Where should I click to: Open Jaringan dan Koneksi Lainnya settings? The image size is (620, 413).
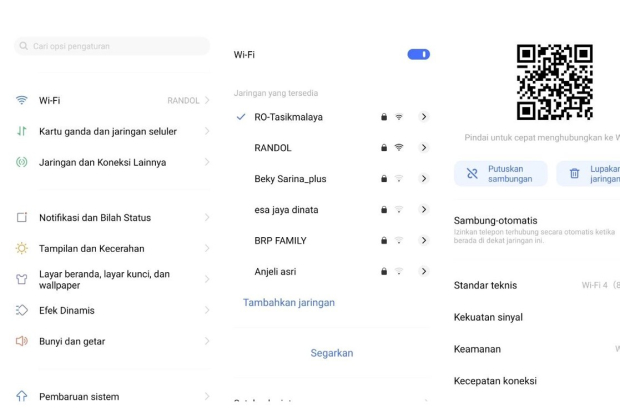click(102, 162)
